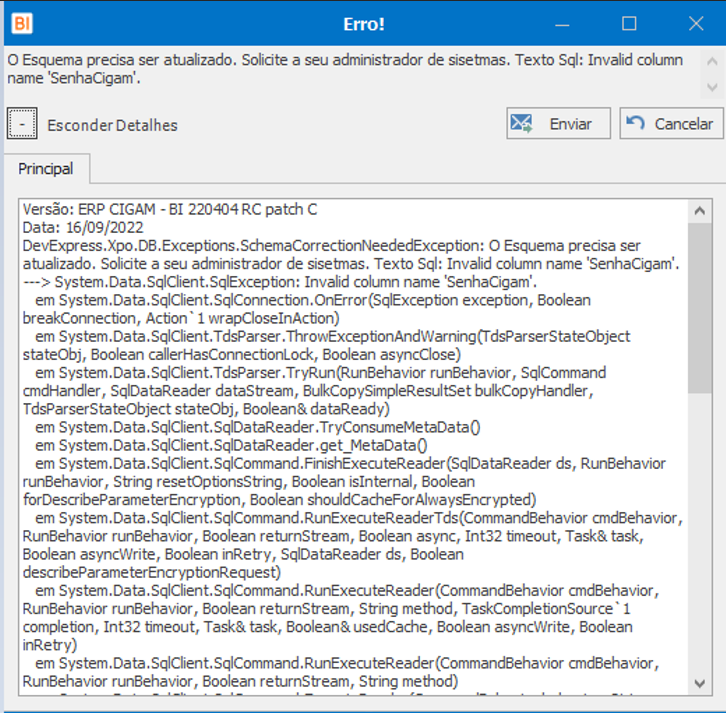The image size is (726, 713).
Task: Click the 'SqlDataReader.TryConsumeMetaData()' line
Action: pyautogui.click(x=258, y=427)
